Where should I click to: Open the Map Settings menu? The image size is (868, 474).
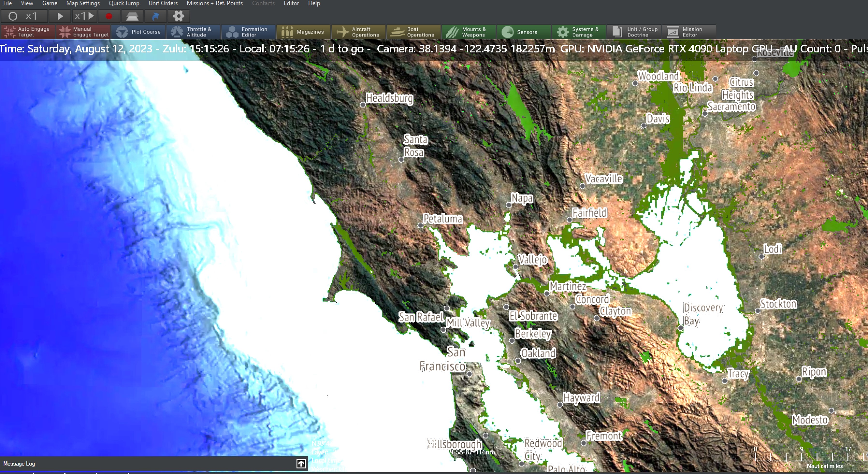tap(83, 3)
